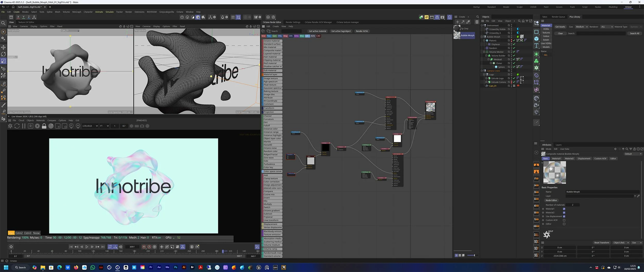
Task: Click the Cube primitive icon
Action: point(536,39)
